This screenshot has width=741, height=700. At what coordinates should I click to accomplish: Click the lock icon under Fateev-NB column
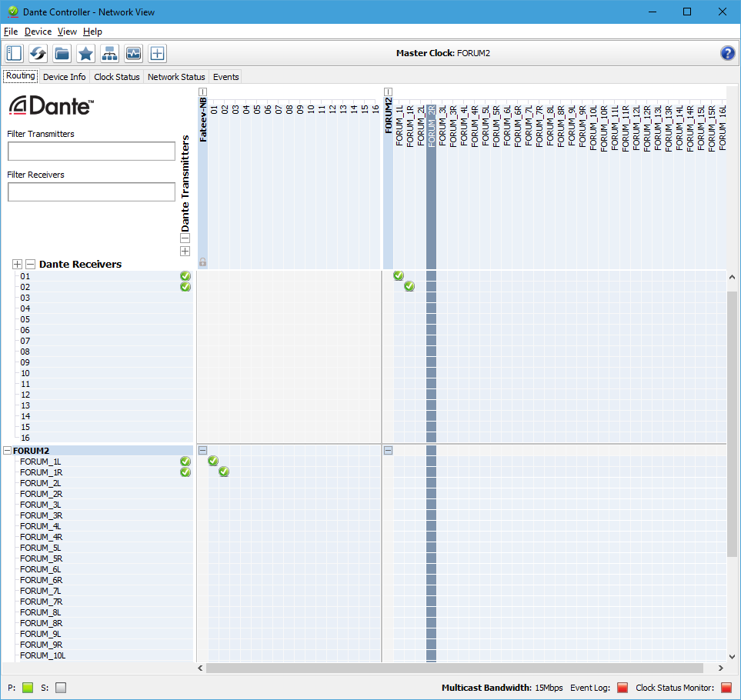202,262
